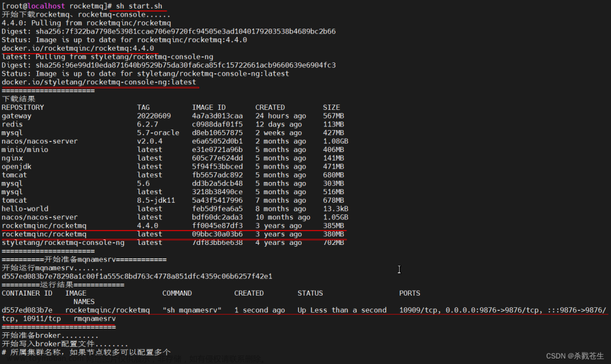The image size is (611, 364).
Task: Select the 'redis' repository name
Action: coord(12,124)
